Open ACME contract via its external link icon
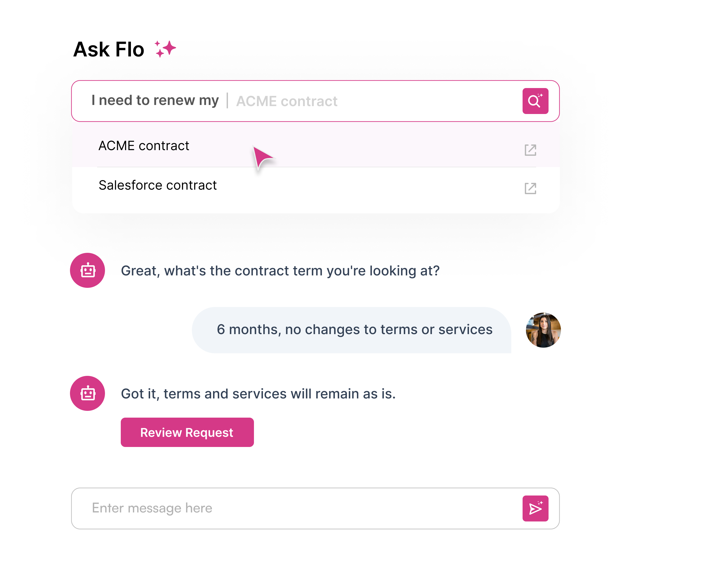This screenshot has width=728, height=570. (x=530, y=150)
